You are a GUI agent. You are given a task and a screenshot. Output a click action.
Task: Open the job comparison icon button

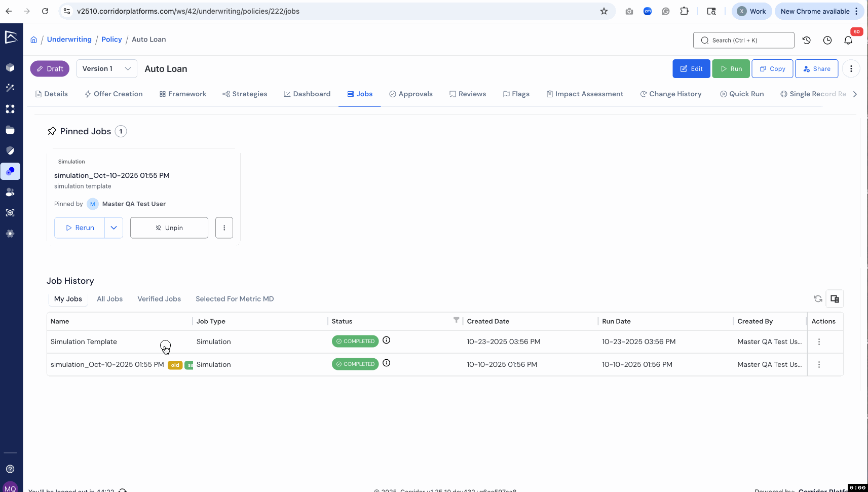click(x=835, y=299)
